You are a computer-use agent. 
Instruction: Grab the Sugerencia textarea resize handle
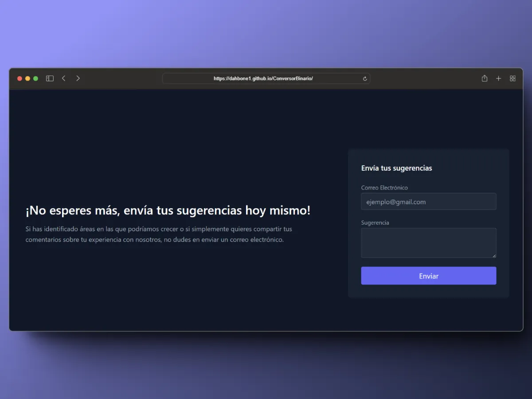coord(494,255)
